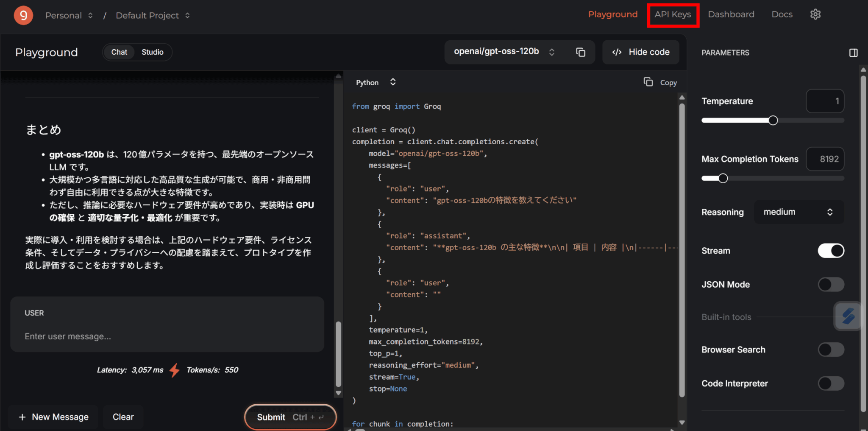The width and height of the screenshot is (868, 431).
Task: Click the Temperature value field
Action: (x=825, y=101)
